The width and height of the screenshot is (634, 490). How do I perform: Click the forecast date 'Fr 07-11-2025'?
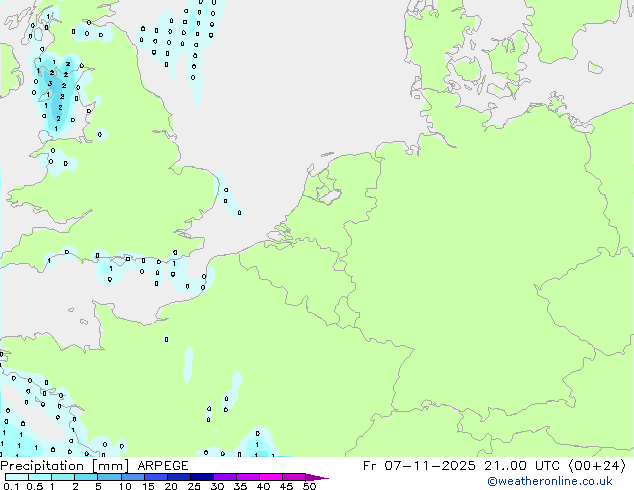(x=419, y=466)
